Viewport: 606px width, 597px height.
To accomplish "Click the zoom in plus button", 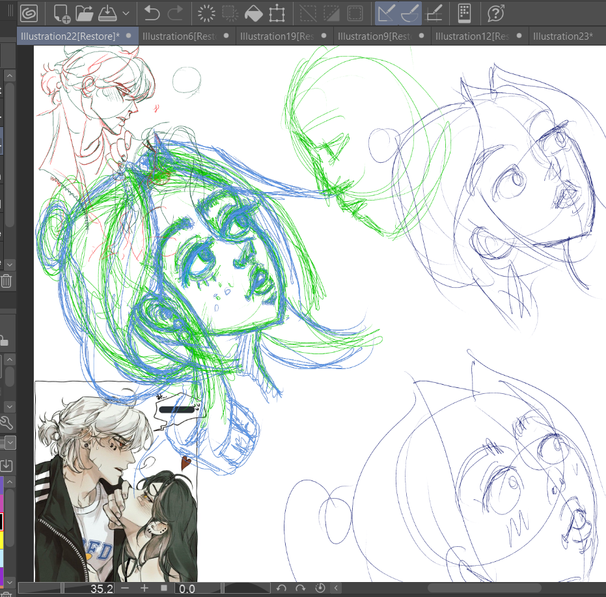I will tap(144, 589).
